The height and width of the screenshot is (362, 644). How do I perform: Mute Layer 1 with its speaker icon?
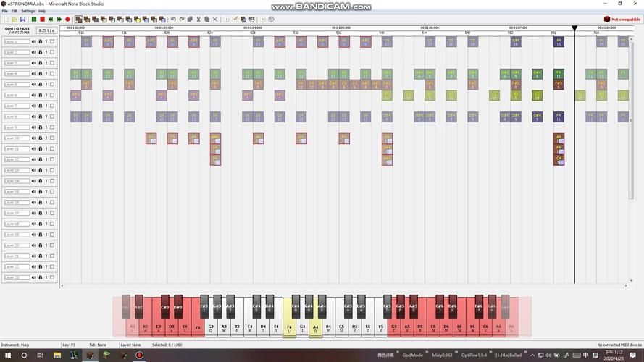click(x=34, y=41)
